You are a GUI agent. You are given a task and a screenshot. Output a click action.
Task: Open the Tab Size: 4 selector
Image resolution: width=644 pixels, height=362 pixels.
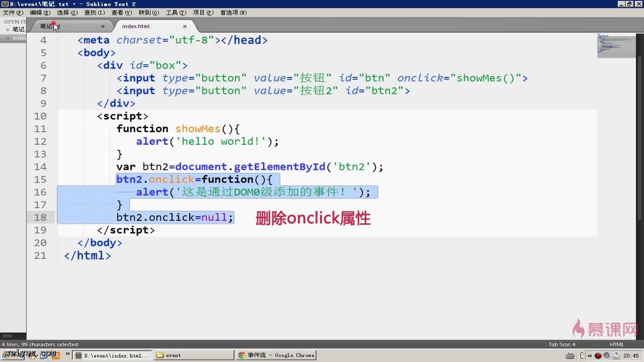point(561,344)
